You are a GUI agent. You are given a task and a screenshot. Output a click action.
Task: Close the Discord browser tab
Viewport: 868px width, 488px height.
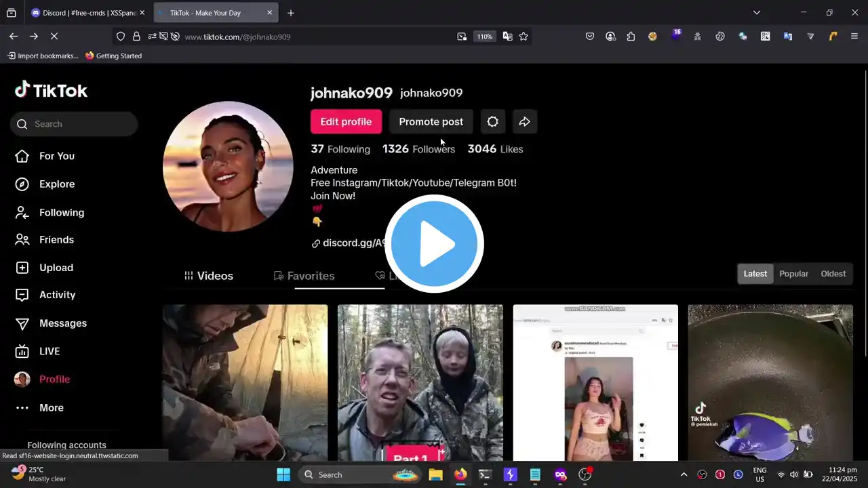coord(142,13)
